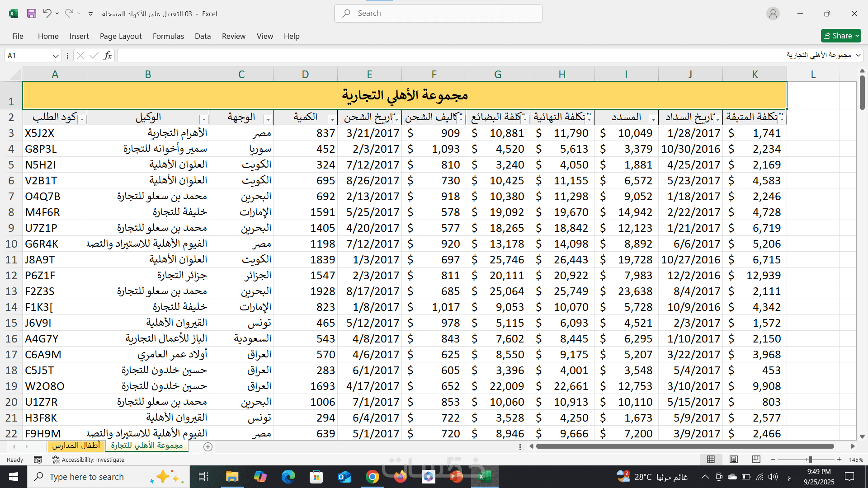Open Chrome from the taskbar
The width and height of the screenshot is (868, 488).
(x=372, y=477)
